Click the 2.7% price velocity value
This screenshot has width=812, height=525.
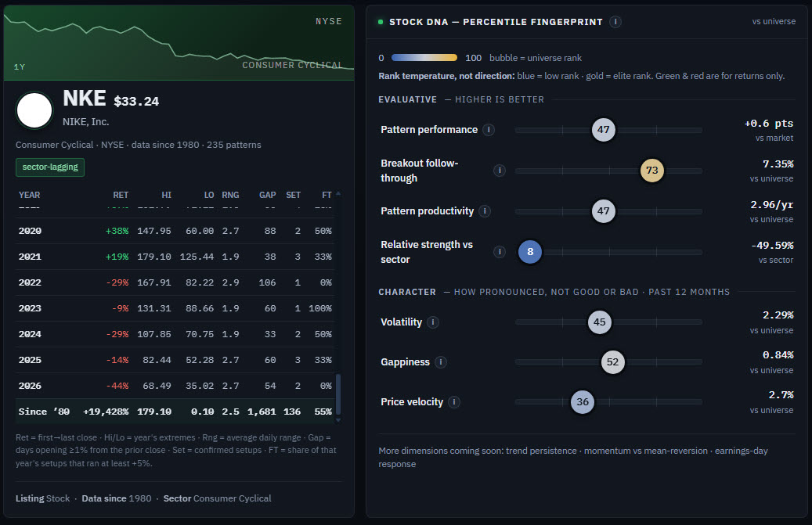point(781,395)
